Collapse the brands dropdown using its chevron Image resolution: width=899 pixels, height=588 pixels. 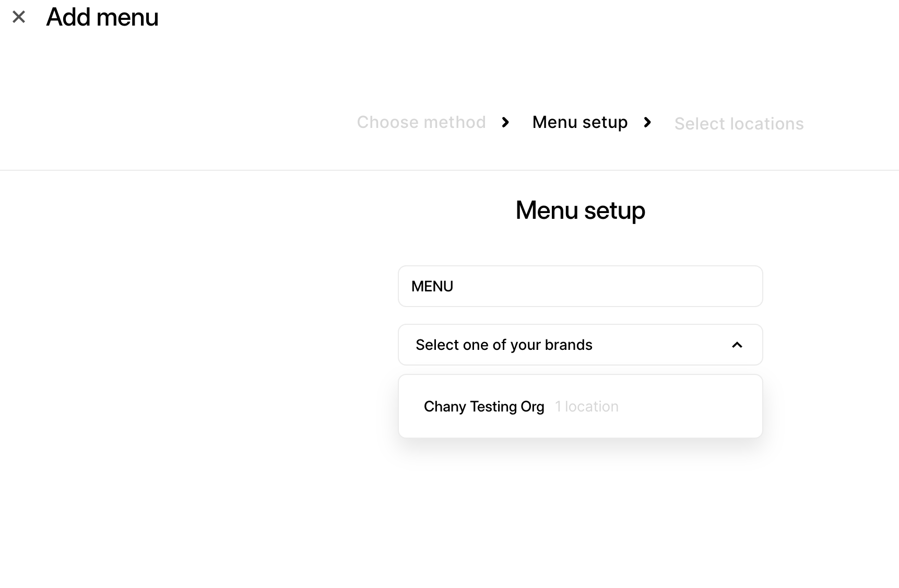[737, 345]
